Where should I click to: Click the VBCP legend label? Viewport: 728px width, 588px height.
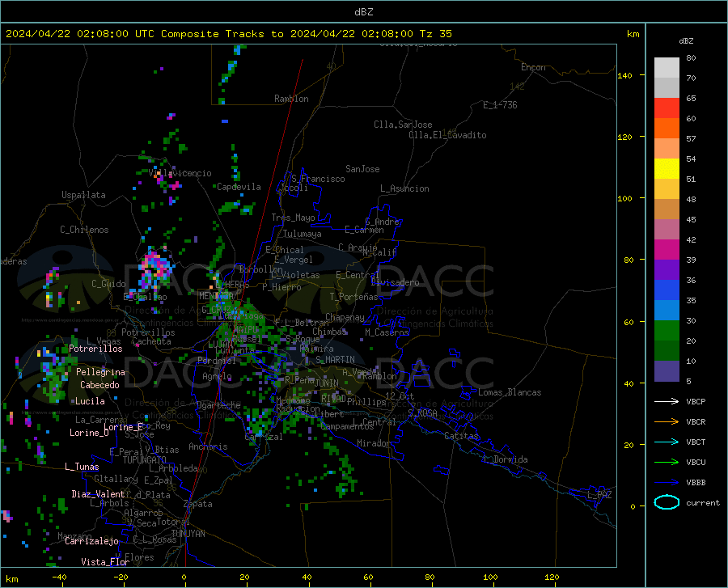pos(696,401)
